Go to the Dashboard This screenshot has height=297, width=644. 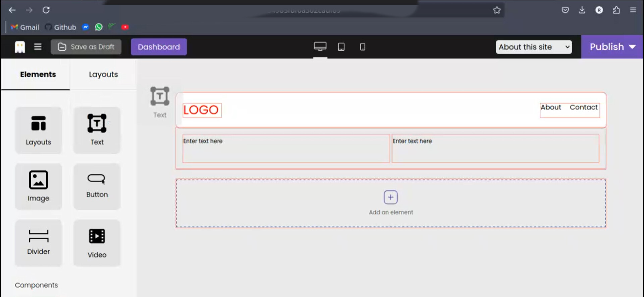click(159, 47)
